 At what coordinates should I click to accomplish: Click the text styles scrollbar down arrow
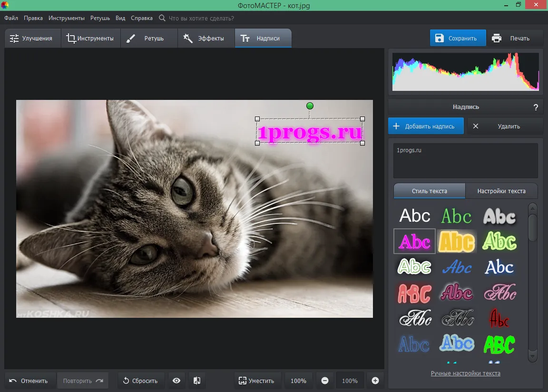click(533, 356)
